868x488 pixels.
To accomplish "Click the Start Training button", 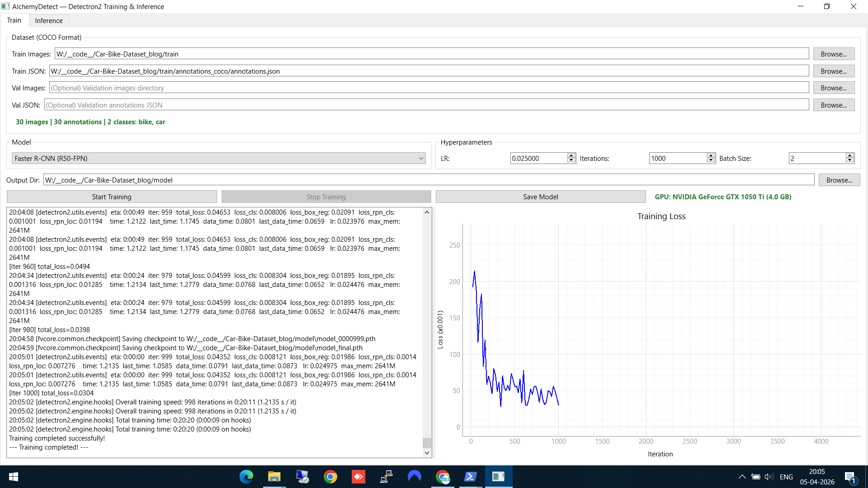I will pos(111,197).
